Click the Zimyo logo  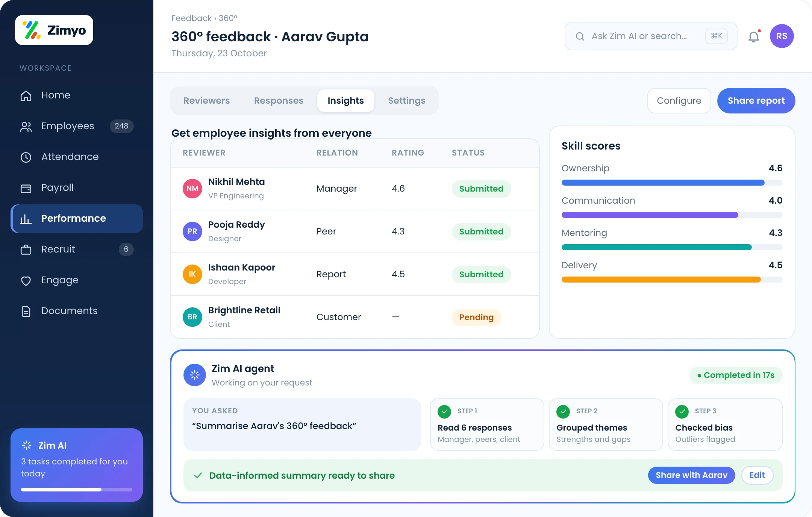(x=54, y=30)
